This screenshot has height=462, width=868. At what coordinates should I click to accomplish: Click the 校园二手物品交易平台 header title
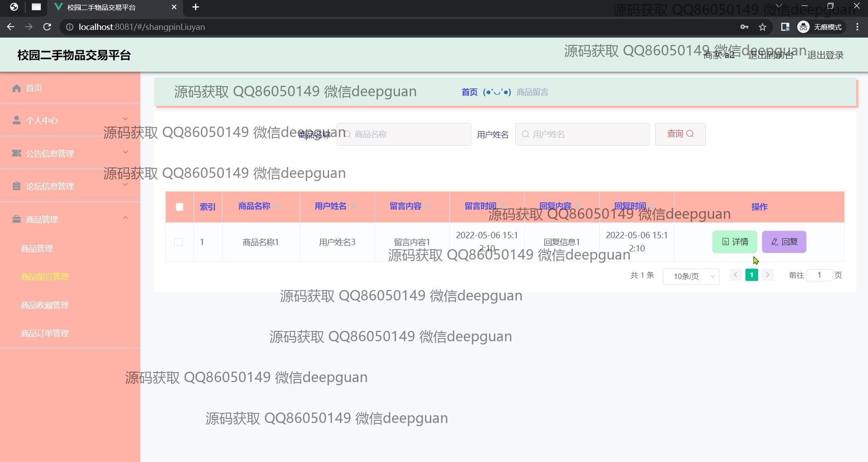(74, 55)
